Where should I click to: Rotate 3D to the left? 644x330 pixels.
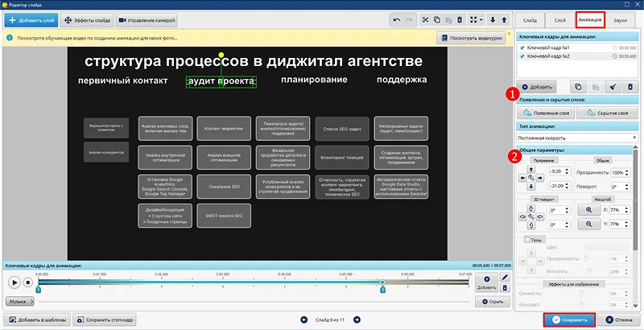[x=522, y=217]
